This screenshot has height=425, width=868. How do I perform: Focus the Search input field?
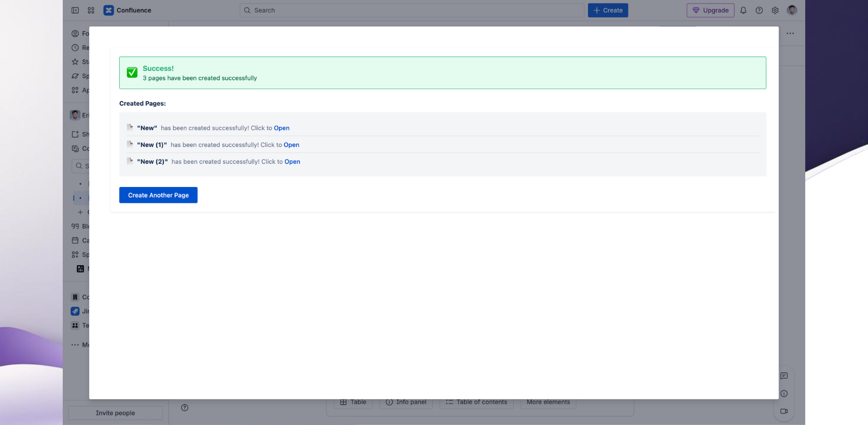(412, 10)
